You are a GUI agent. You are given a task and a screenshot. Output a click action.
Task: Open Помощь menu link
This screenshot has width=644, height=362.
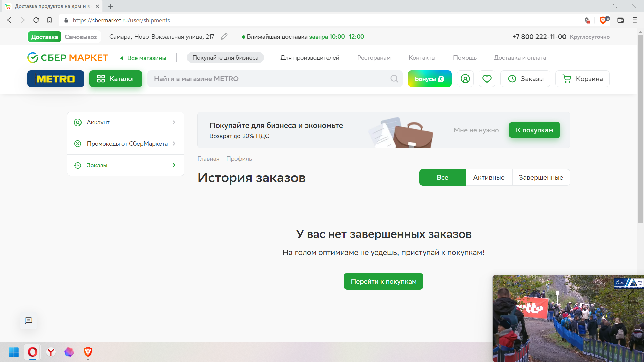coord(465,58)
